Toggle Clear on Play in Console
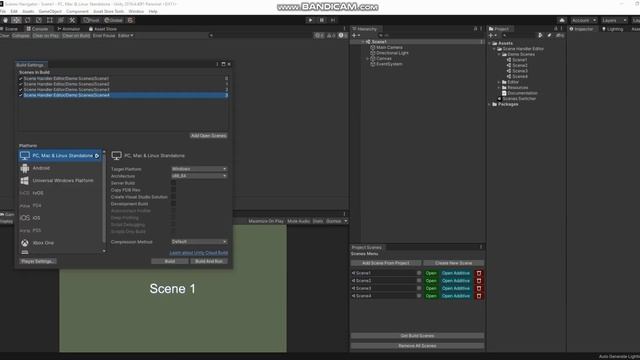The image size is (640, 360). (46, 36)
